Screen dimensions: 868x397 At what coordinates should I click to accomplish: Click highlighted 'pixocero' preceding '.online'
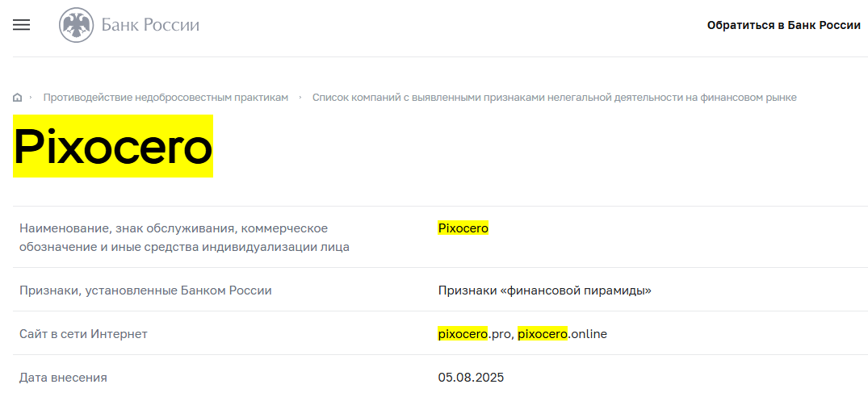coord(543,334)
